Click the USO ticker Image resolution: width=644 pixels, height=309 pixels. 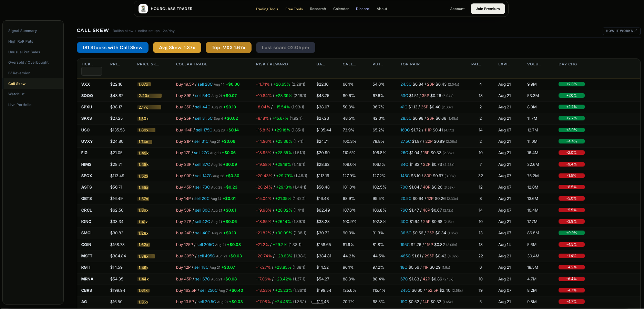click(x=85, y=130)
